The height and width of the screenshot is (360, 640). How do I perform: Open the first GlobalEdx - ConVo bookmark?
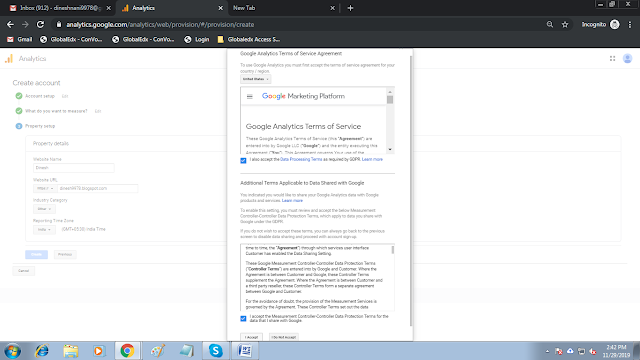click(71, 39)
